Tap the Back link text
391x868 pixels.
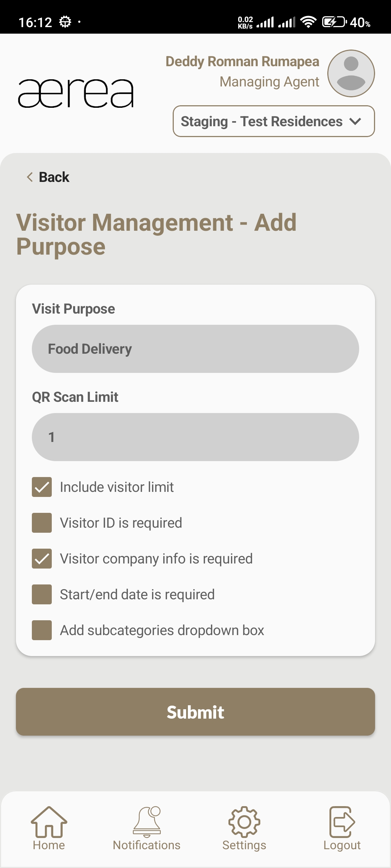[54, 177]
